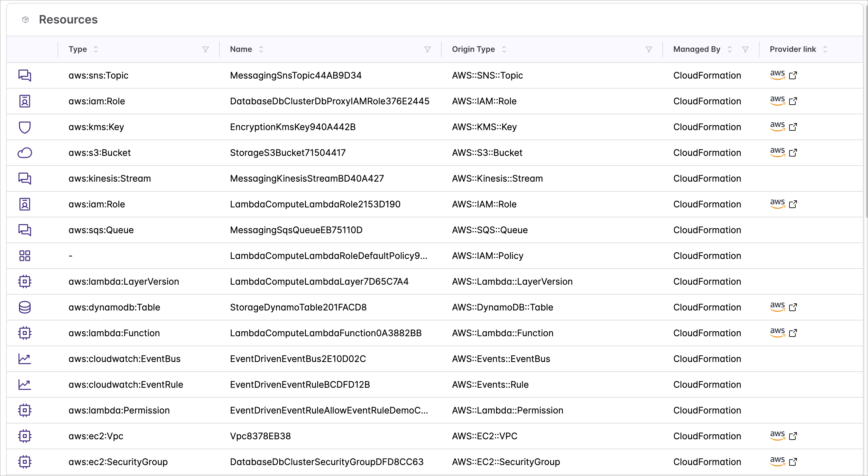Click chip icon for aws:lambda:LayerVersion row

click(x=24, y=281)
